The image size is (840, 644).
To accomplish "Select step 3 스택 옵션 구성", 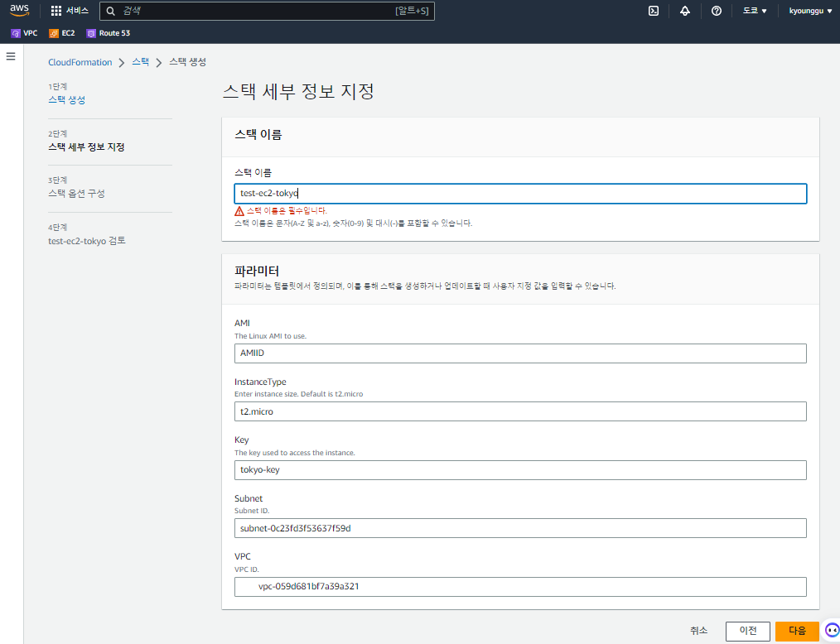I will point(76,193).
